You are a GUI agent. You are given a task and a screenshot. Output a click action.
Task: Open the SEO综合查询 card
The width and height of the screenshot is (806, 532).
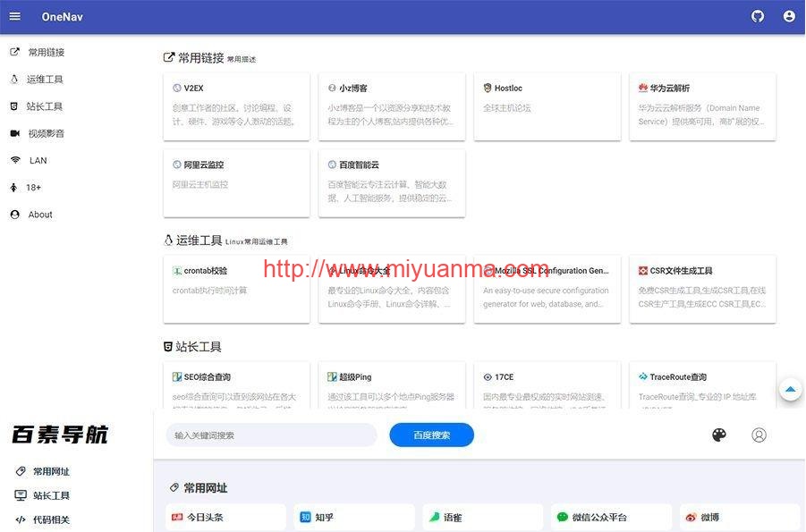(236, 385)
